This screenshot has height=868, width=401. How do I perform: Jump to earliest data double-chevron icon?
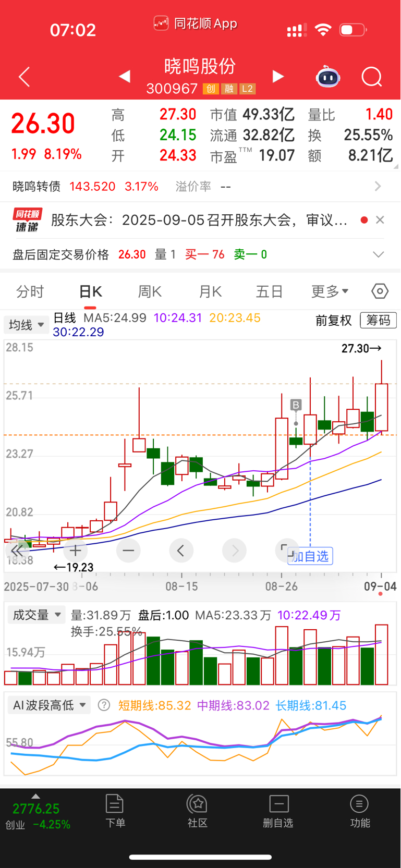pyautogui.click(x=17, y=551)
